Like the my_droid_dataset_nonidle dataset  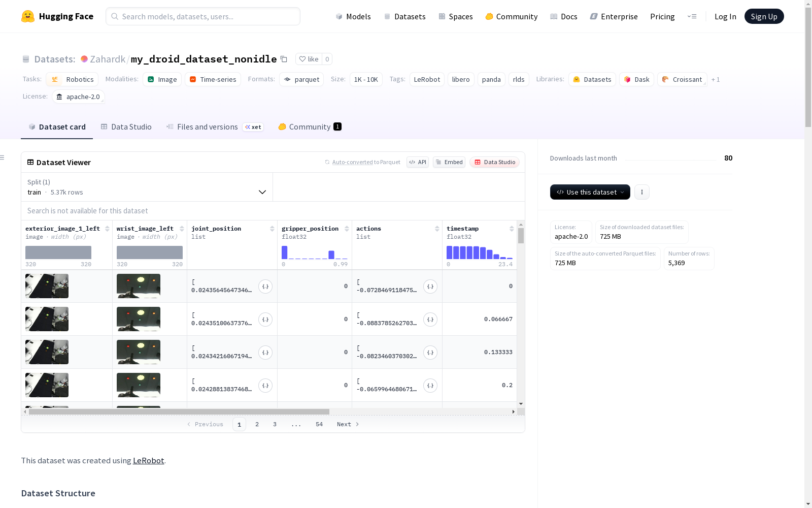[x=309, y=59]
